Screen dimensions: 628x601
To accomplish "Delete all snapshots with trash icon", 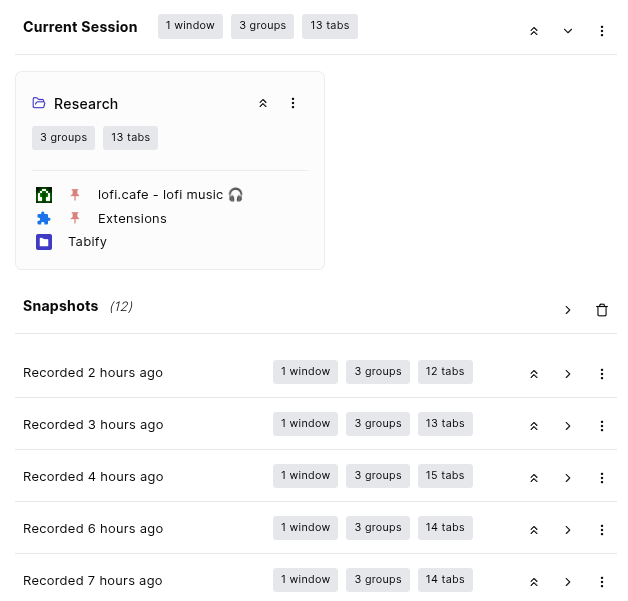I will 602,310.
